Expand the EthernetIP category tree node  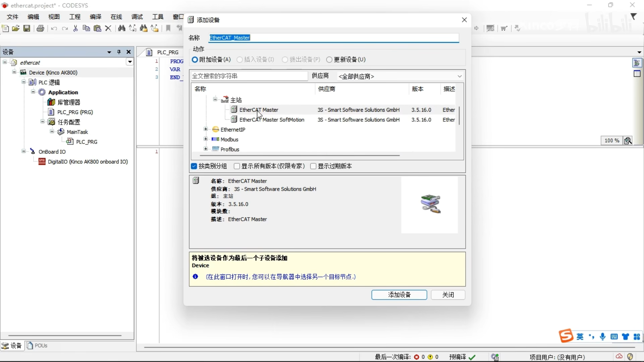click(x=207, y=129)
